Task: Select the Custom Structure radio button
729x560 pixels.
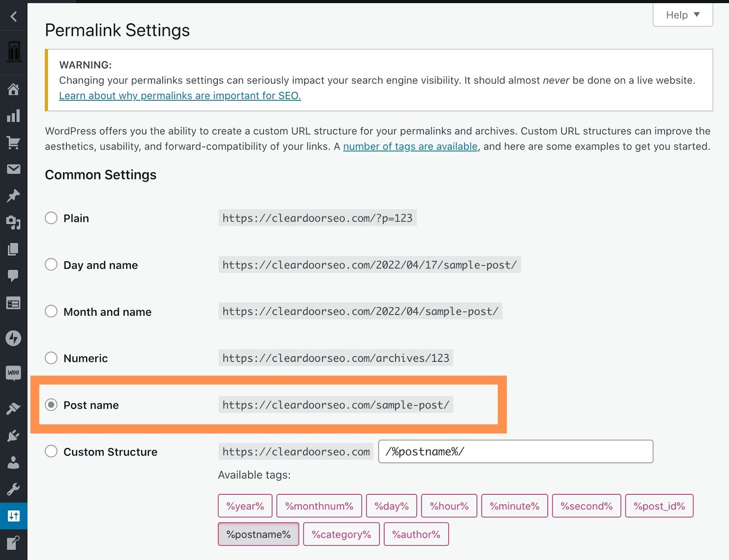Action: point(51,452)
